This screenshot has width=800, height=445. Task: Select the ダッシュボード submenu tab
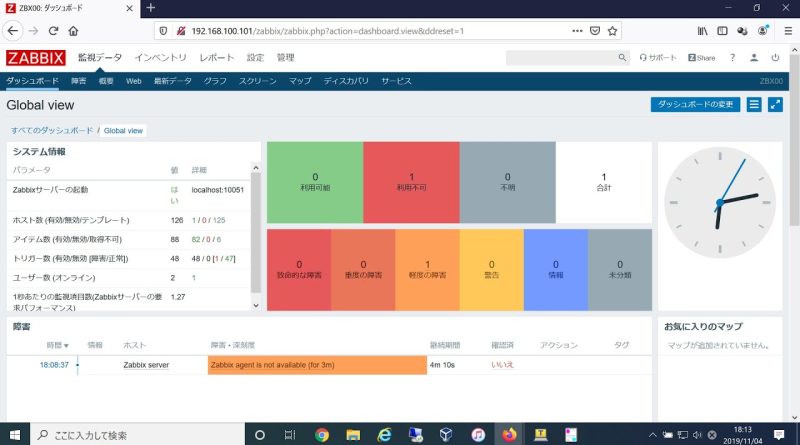pos(32,81)
